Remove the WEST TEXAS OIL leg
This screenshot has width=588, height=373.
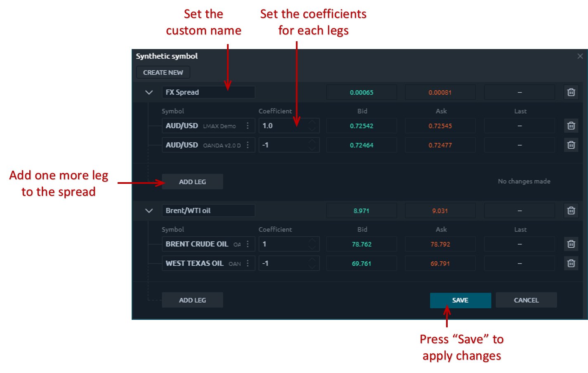(571, 263)
